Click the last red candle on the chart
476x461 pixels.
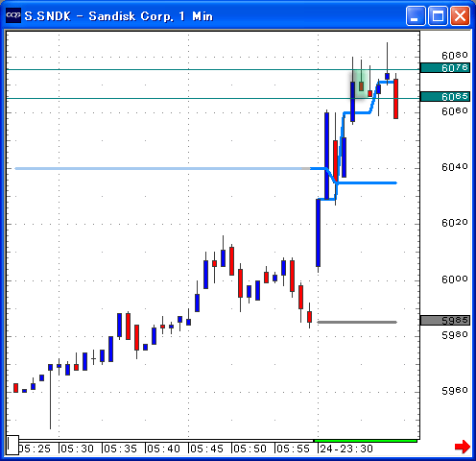coord(395,99)
